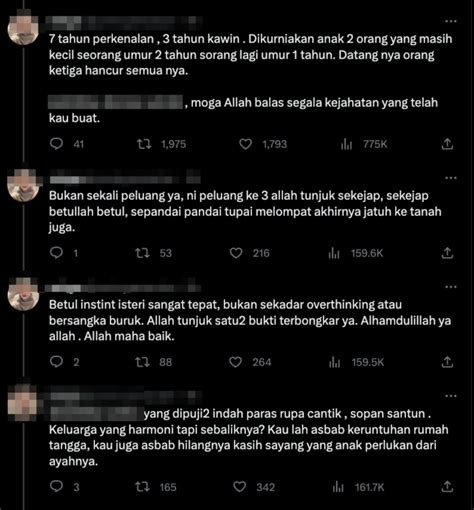Image resolution: width=474 pixels, height=510 pixels.
Task: Open avatar on the last tweet
Action: coord(22,402)
